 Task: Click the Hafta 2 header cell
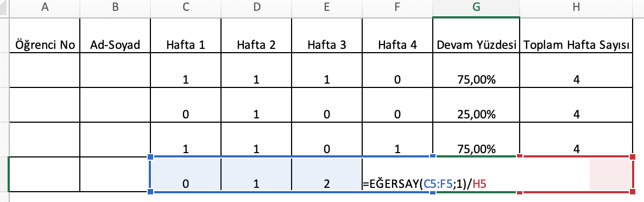[256, 35]
